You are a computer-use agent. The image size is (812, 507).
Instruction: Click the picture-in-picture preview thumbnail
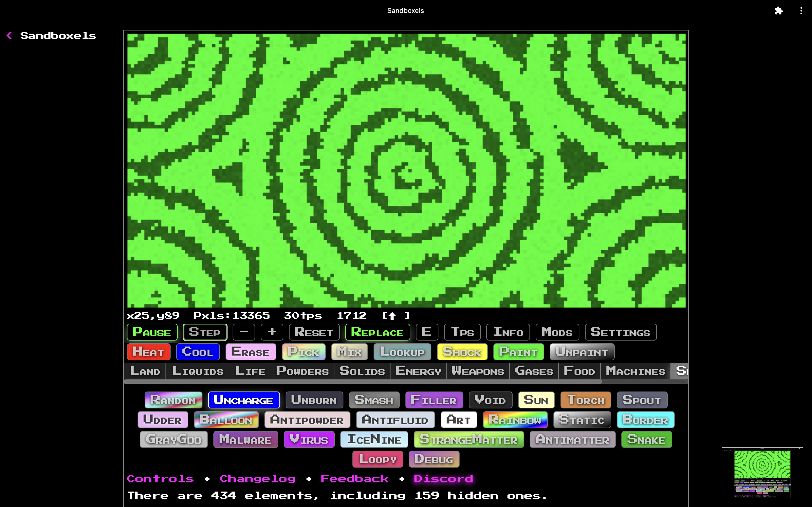(762, 472)
